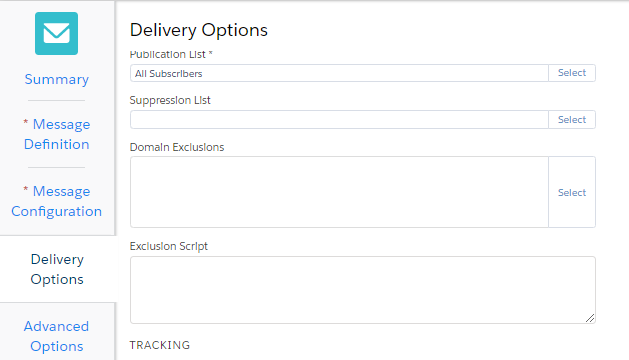This screenshot has height=360, width=629.
Task: Click Select next to Suppression List
Action: [572, 120]
